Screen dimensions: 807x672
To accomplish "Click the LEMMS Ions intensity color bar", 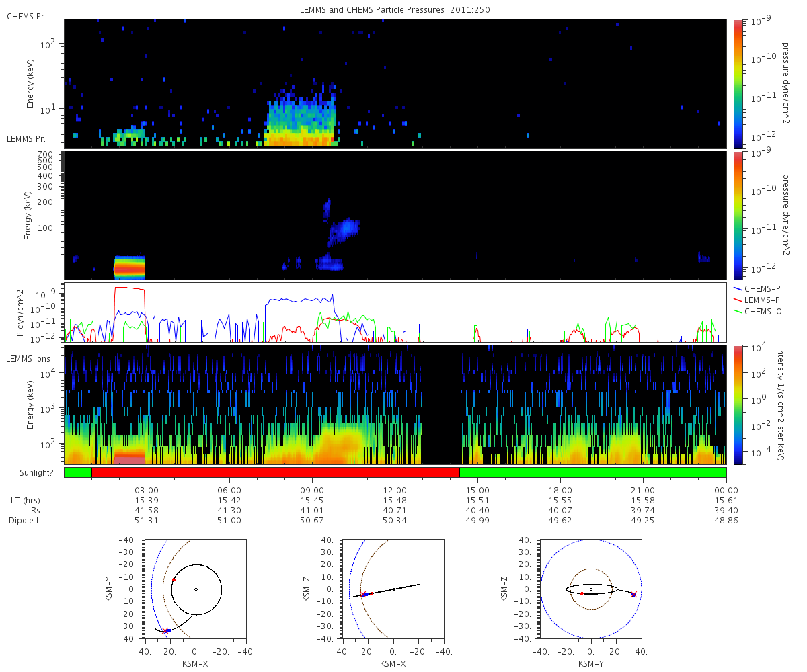I will [x=738, y=405].
